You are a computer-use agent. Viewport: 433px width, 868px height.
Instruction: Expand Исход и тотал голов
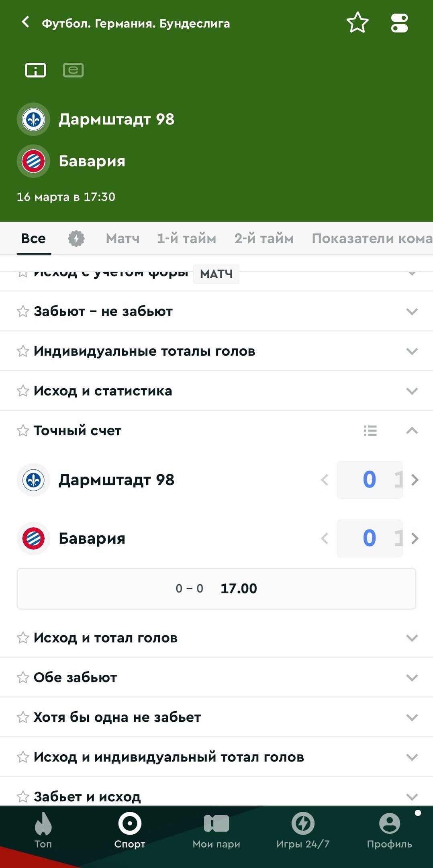click(412, 638)
